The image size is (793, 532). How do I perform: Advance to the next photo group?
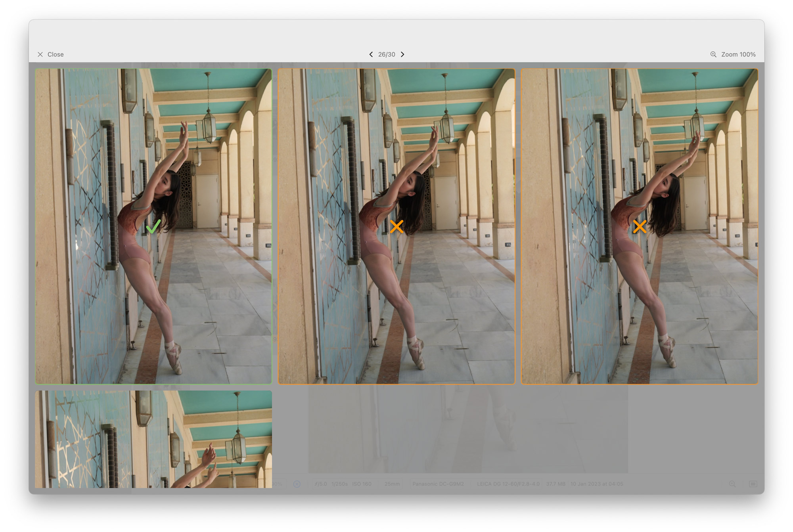point(402,54)
